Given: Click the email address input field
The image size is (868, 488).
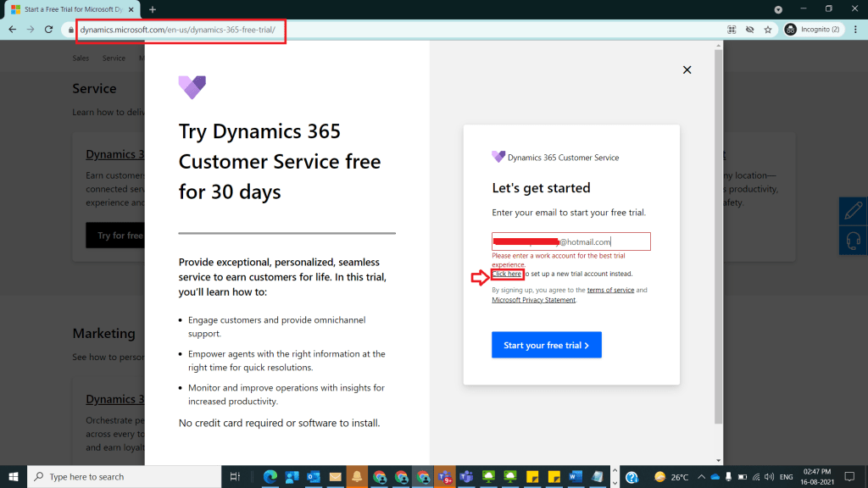Looking at the screenshot, I should [x=570, y=241].
